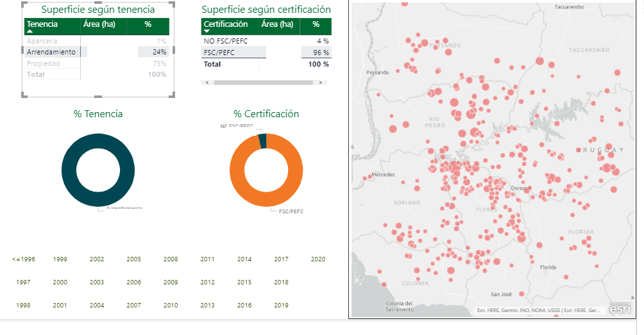
Task: Filter by year 2002
Action: click(97, 259)
